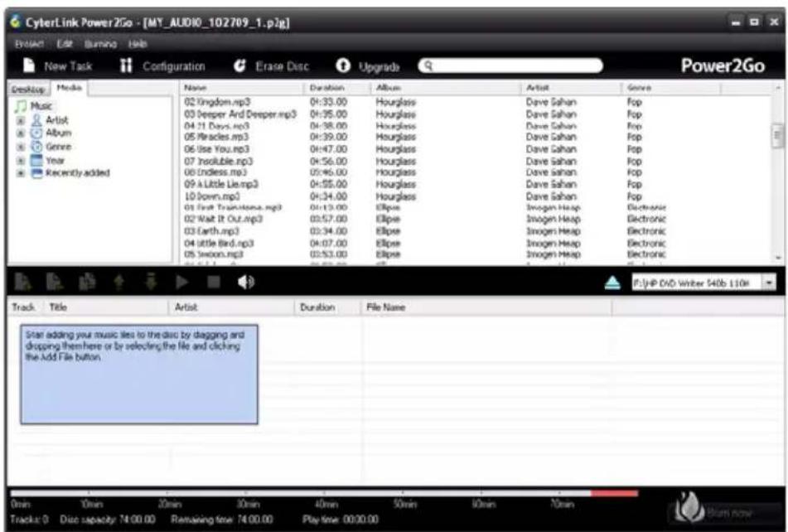Image resolution: width=788 pixels, height=532 pixels.
Task: Click the Upgrade arrow icon
Action: (343, 65)
